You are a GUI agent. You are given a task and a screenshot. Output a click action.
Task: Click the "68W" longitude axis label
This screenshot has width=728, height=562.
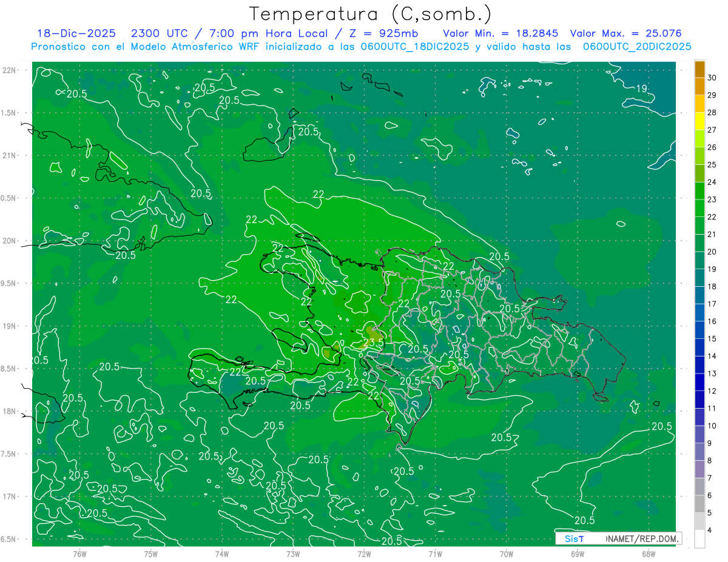(x=649, y=554)
